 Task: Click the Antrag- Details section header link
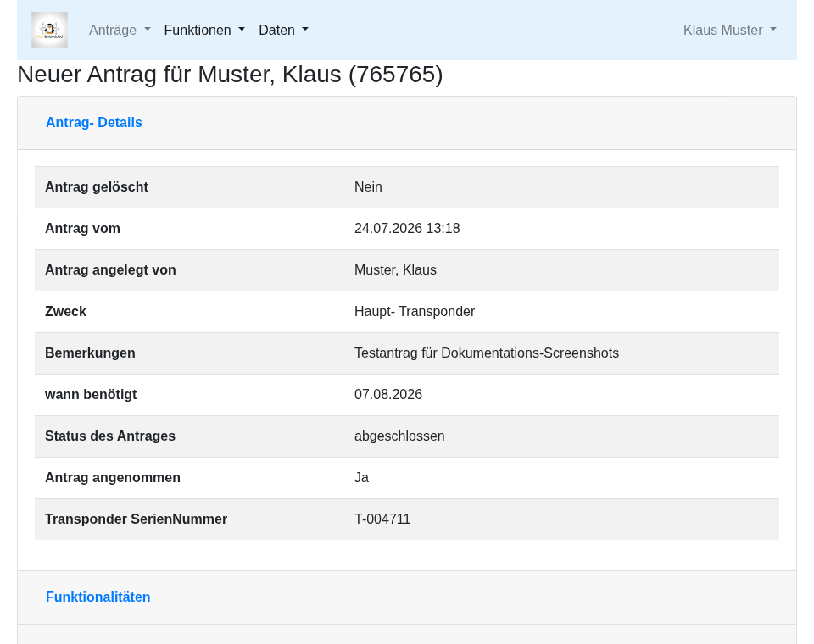tap(94, 123)
